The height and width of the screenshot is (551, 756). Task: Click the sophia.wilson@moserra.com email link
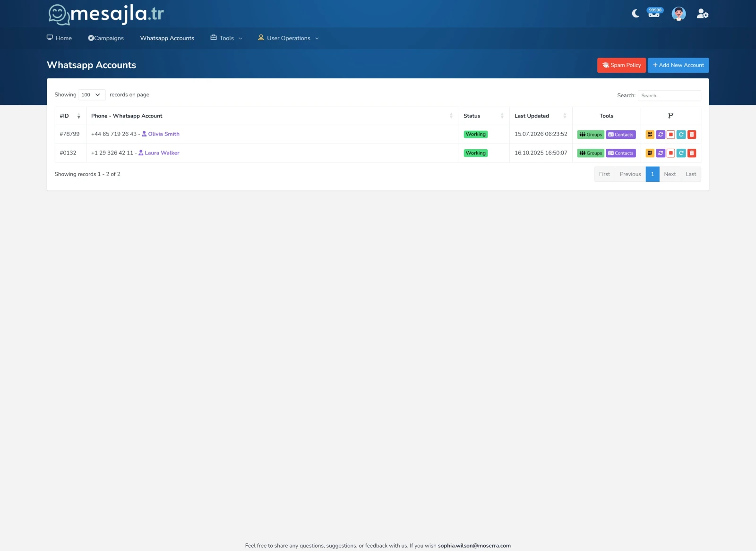474,546
